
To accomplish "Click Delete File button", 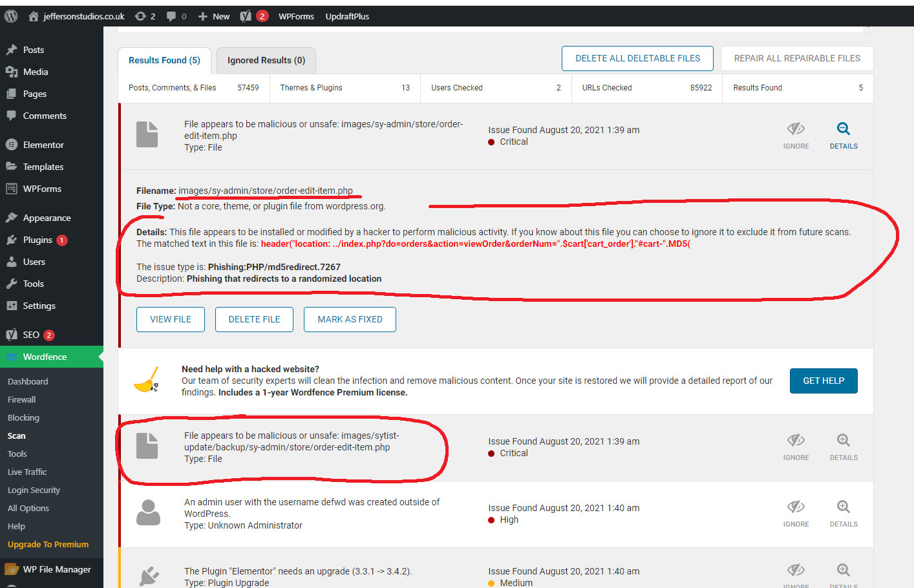I will tap(254, 319).
